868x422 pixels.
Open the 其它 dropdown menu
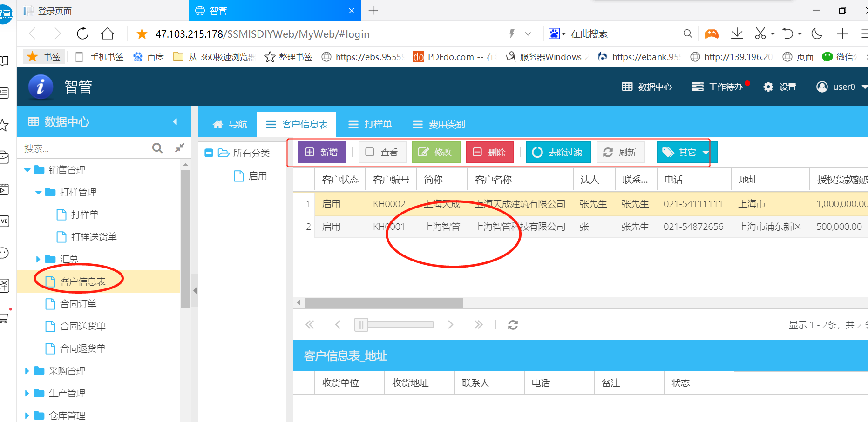point(687,152)
